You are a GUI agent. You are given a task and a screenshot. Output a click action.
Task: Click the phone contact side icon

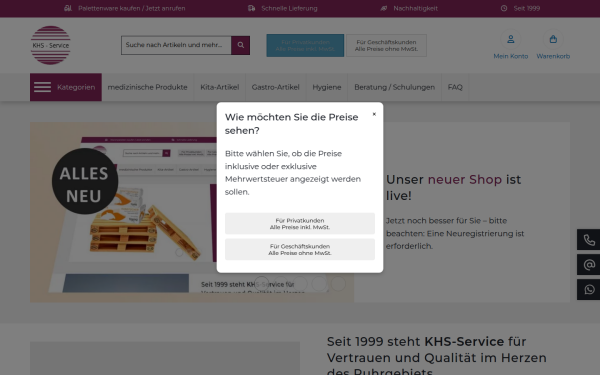(589, 240)
